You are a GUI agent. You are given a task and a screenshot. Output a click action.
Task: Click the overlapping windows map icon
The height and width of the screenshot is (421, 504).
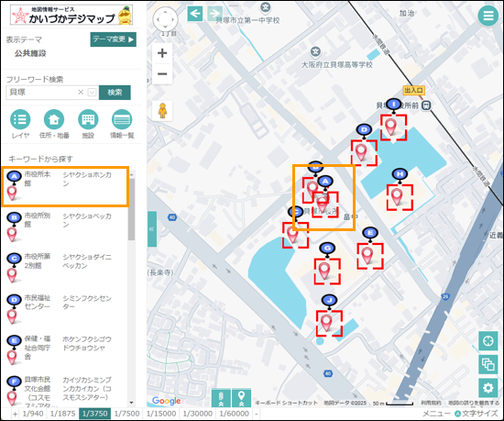[x=488, y=364]
